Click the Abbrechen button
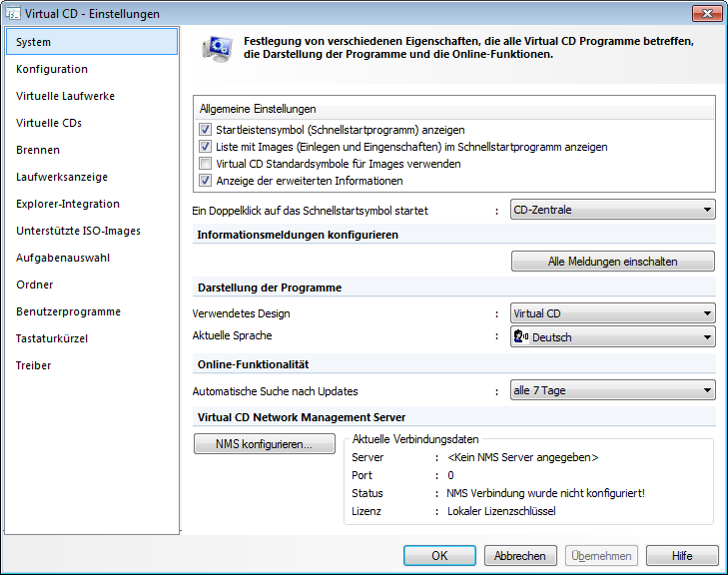 pos(520,555)
